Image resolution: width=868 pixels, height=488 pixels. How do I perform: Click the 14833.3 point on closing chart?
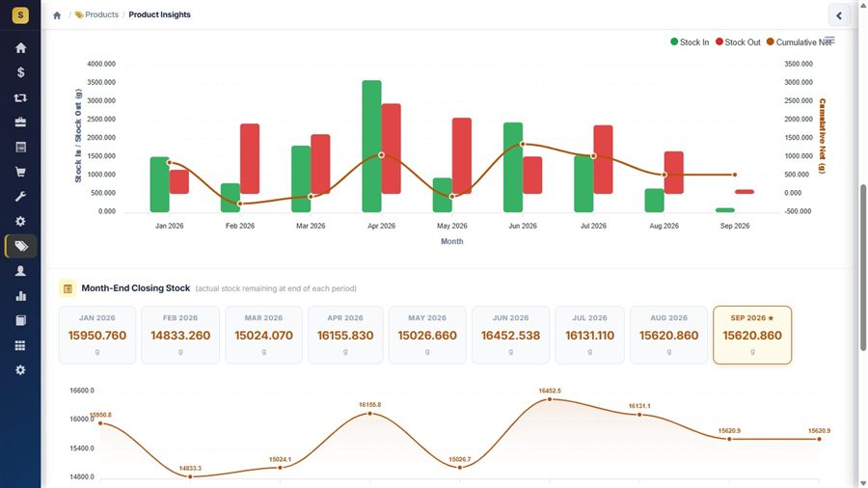point(190,476)
